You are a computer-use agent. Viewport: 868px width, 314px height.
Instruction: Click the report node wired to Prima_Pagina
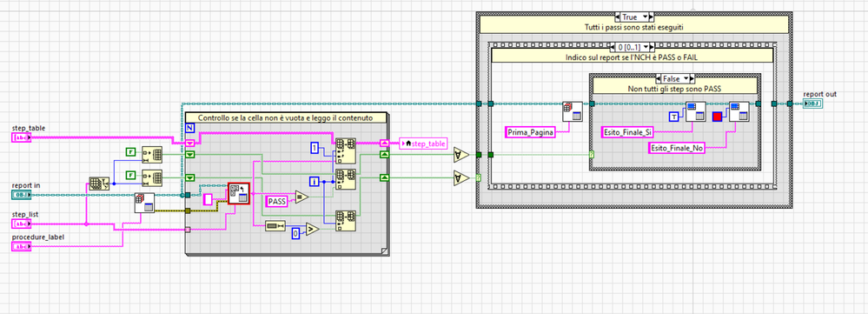[573, 111]
